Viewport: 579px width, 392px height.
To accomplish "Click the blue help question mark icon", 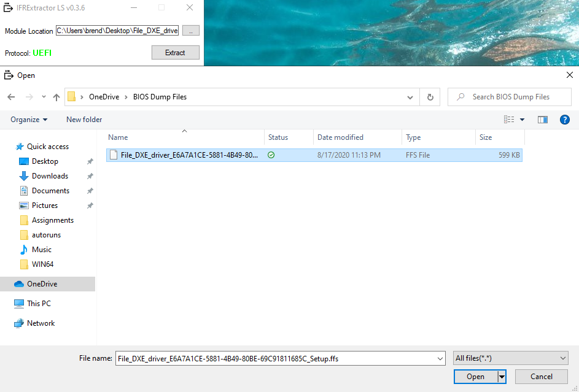I will (x=565, y=120).
